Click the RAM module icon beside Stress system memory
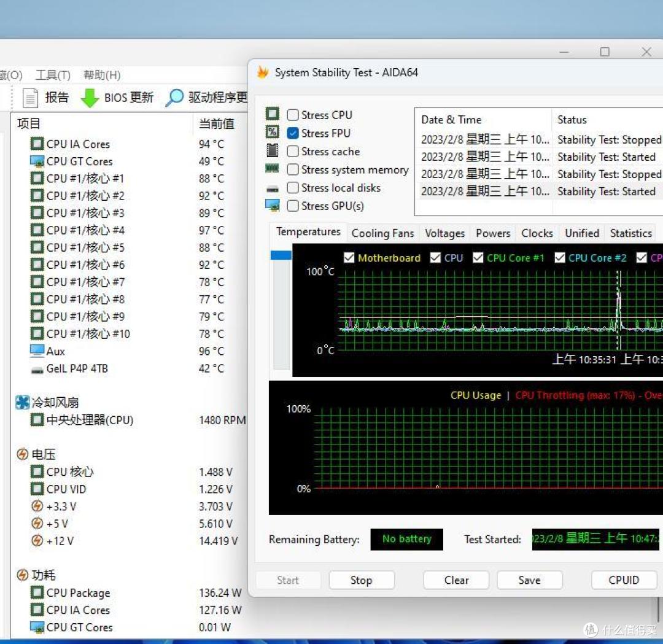Image resolution: width=663 pixels, height=644 pixels. [x=273, y=169]
